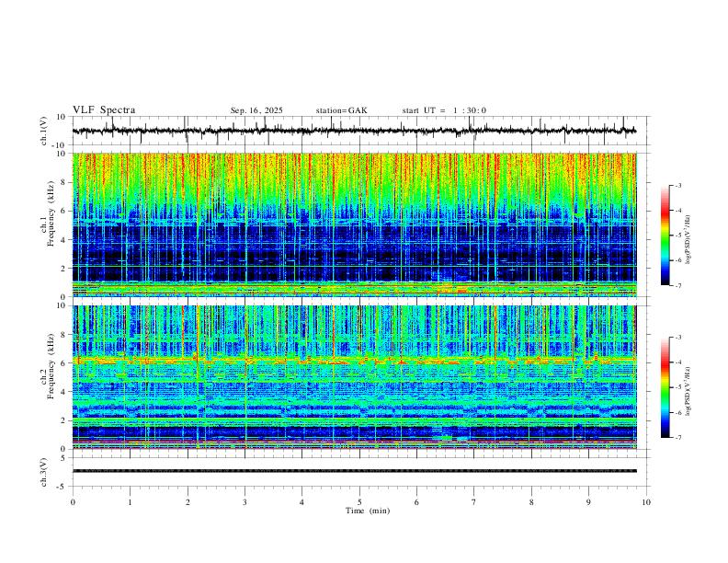Click the ch.1 spectrogram plot area

[354, 224]
